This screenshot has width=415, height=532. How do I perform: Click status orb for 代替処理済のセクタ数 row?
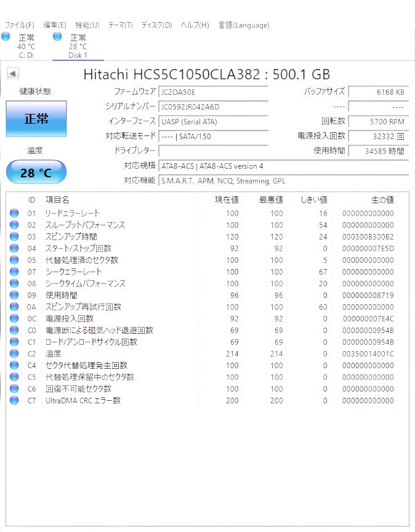pyautogui.click(x=14, y=260)
